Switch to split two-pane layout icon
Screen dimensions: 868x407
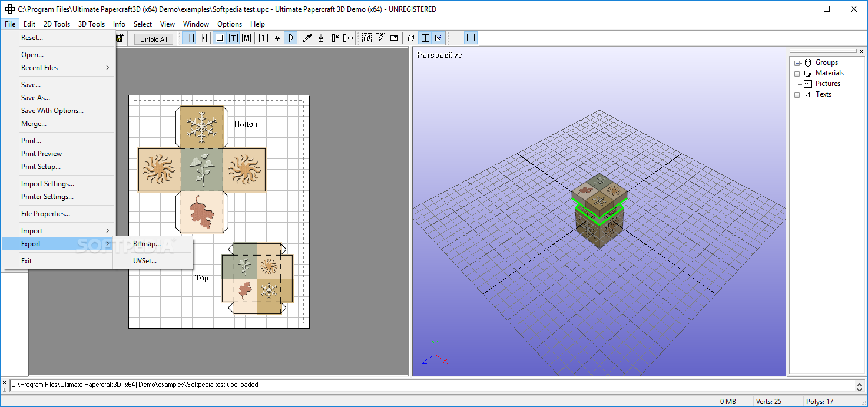[471, 38]
